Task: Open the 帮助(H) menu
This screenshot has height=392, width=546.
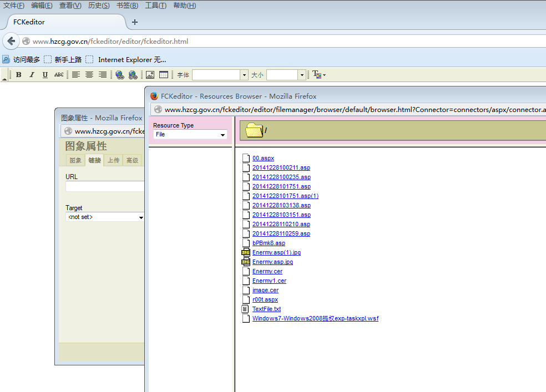Action: tap(185, 6)
